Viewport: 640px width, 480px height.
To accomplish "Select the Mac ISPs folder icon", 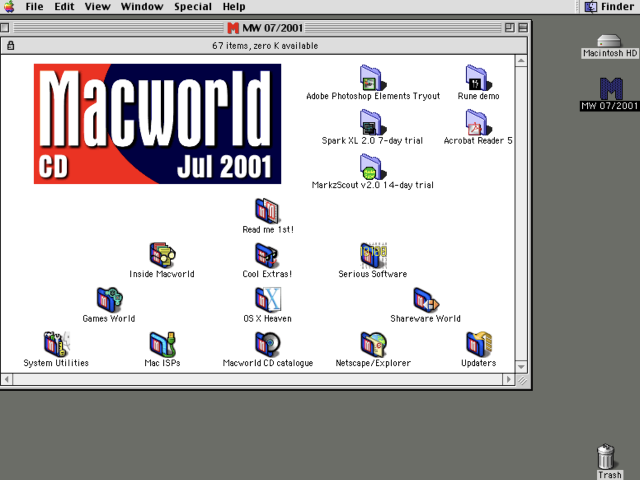I will [x=162, y=344].
